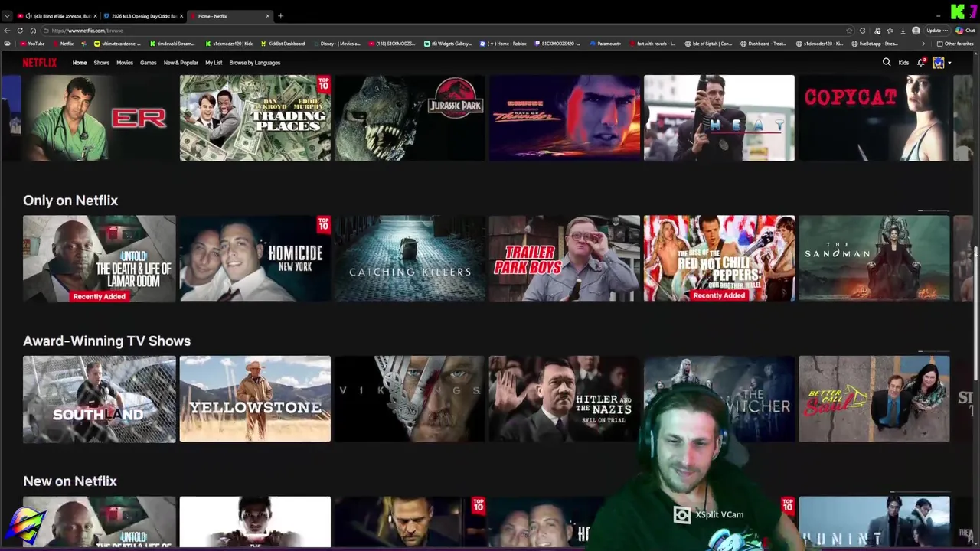Open the My List menu item
Viewport: 980px width, 551px height.
[214, 63]
